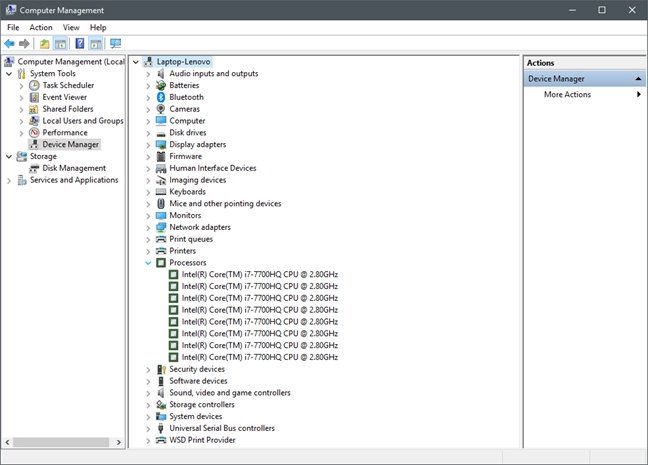Collapse the System Tools tree node
This screenshot has height=465, width=648.
(9, 74)
